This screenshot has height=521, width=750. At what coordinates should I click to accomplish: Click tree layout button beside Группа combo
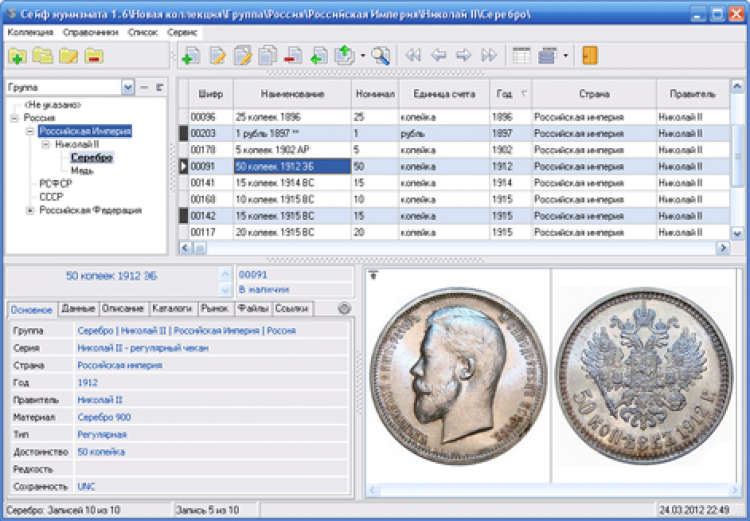[160, 88]
